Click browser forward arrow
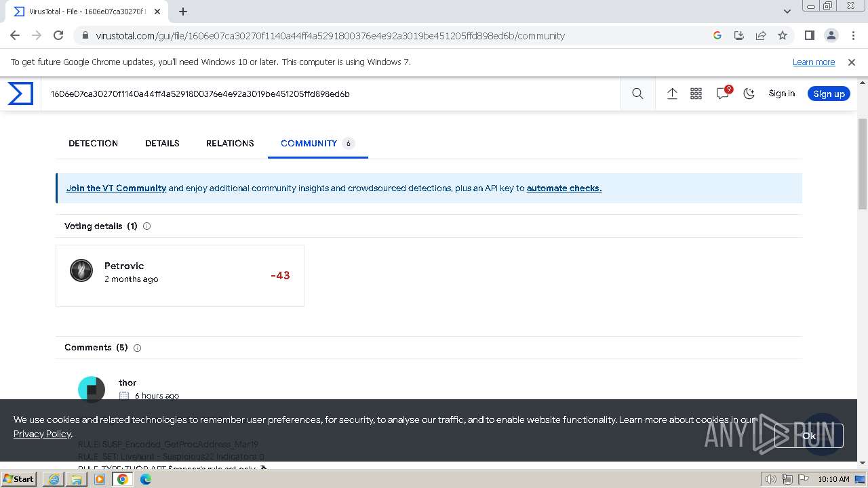 click(37, 35)
